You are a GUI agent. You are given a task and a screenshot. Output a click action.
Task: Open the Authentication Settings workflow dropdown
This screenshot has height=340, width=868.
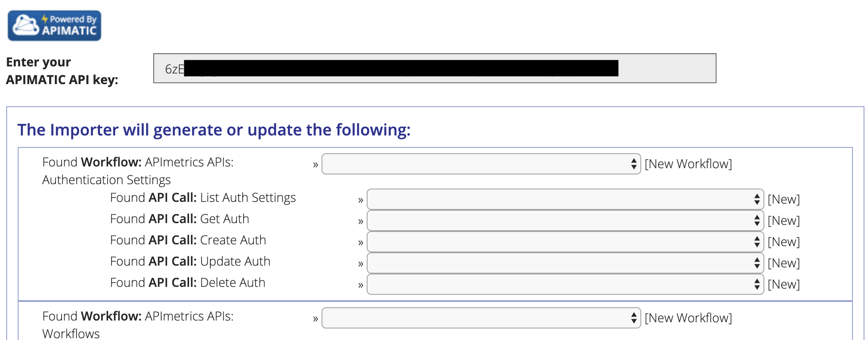click(481, 164)
